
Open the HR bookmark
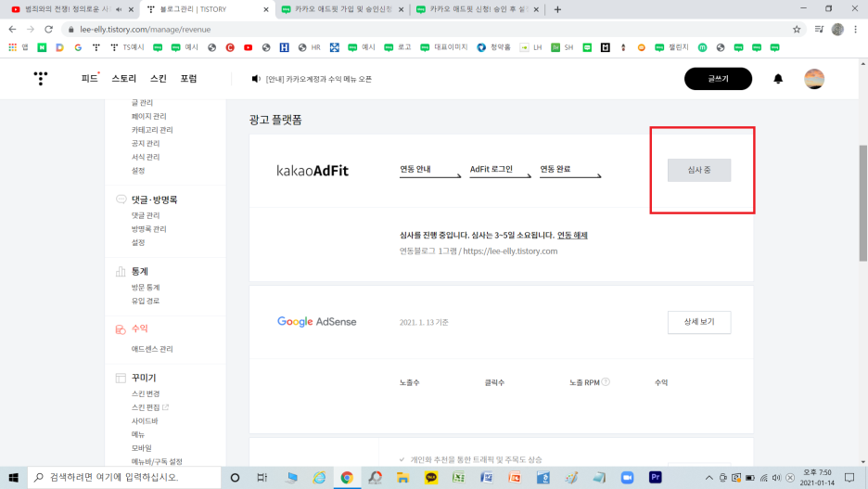[310, 47]
